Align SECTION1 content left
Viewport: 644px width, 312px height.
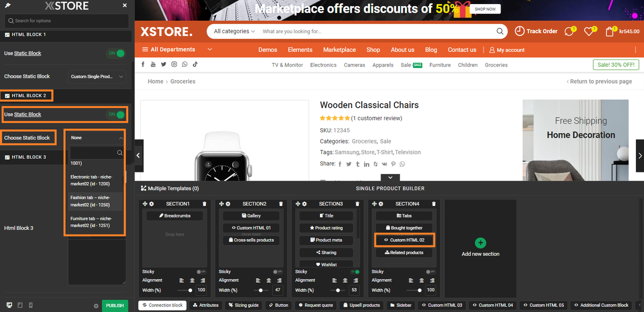pos(181,280)
